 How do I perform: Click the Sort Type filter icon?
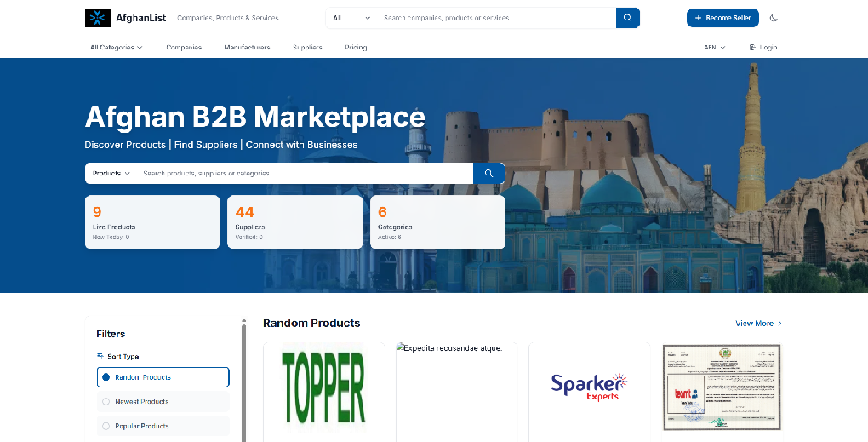click(x=100, y=356)
